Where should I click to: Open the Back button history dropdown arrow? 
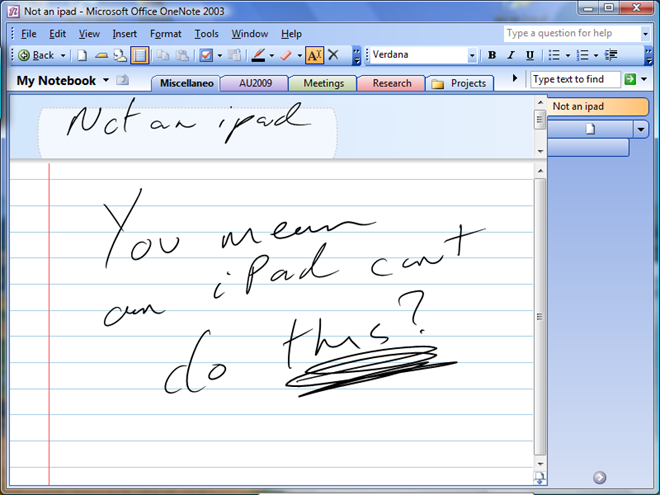64,55
